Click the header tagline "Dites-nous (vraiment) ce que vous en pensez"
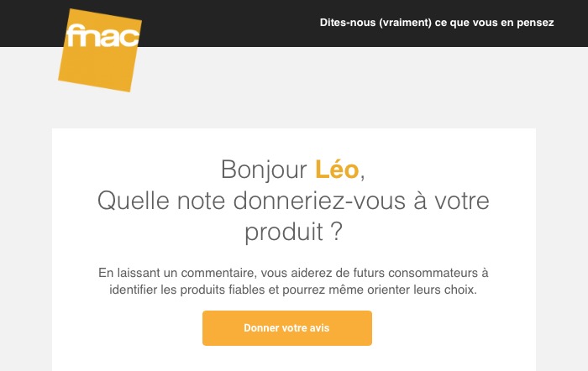The height and width of the screenshot is (371, 588). coord(437,23)
